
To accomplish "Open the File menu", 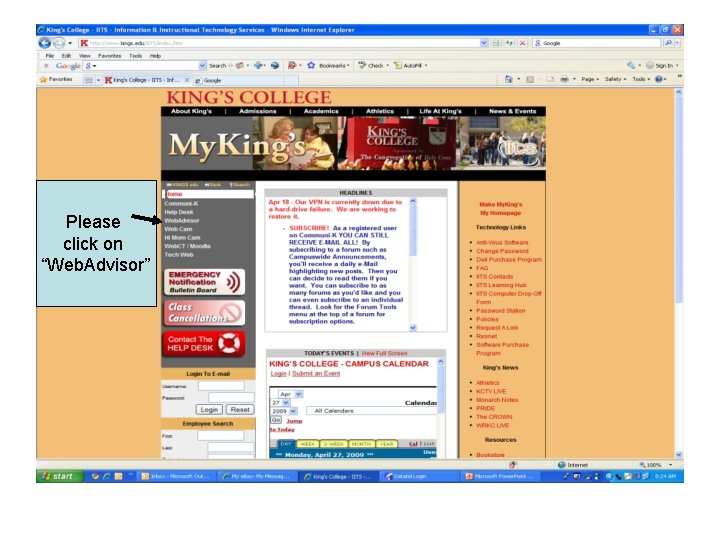I will point(50,56).
